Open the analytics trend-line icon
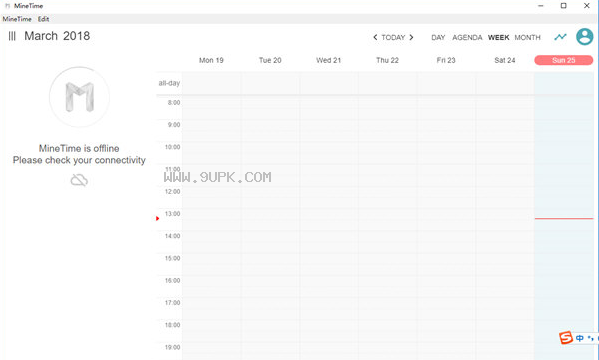The height and width of the screenshot is (360, 599). 560,37
